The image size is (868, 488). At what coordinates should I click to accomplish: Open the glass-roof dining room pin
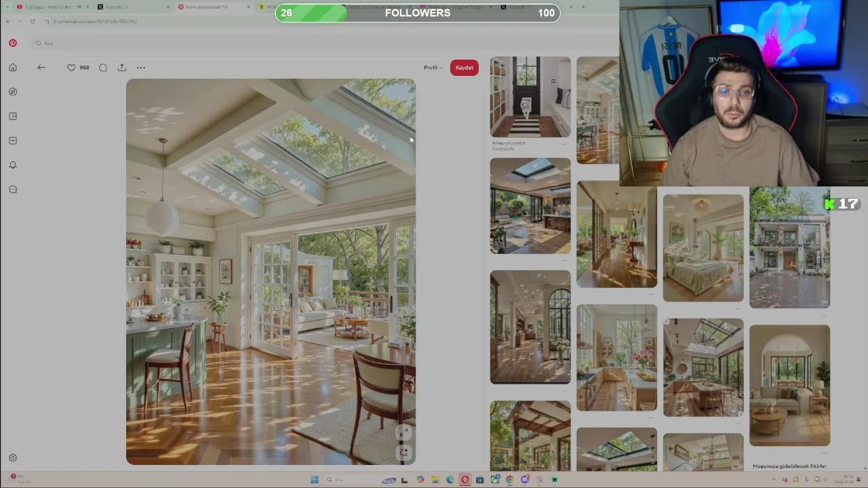click(703, 367)
